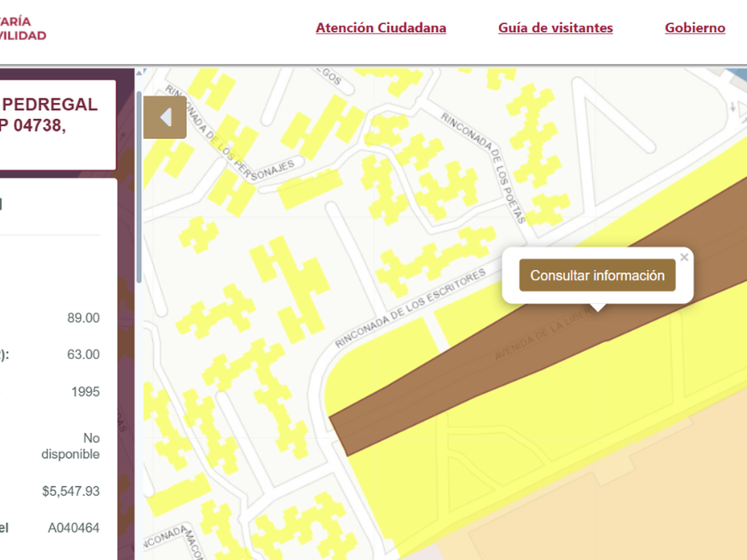This screenshot has width=747, height=560.
Task: Click the PEDREGAL address heading card
Action: [x=58, y=124]
